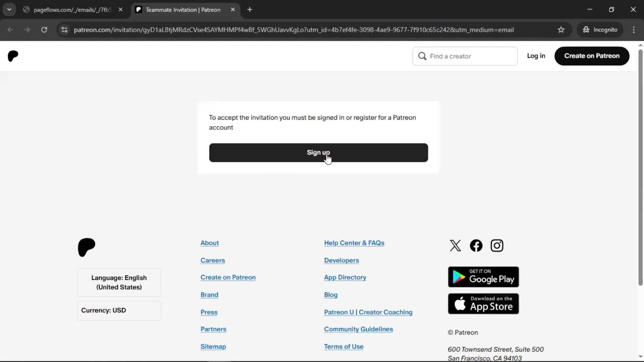
Task: Go forward in browser history
Action: point(27,30)
